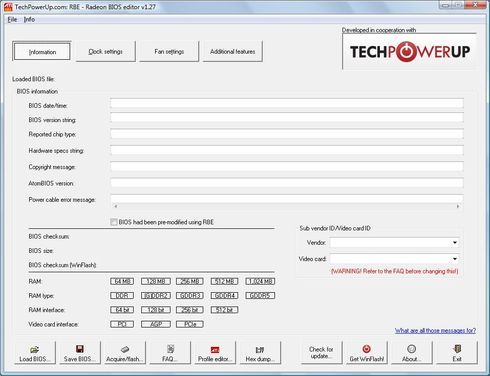
Task: Open the Acquire/flash dialog
Action: click(125, 353)
